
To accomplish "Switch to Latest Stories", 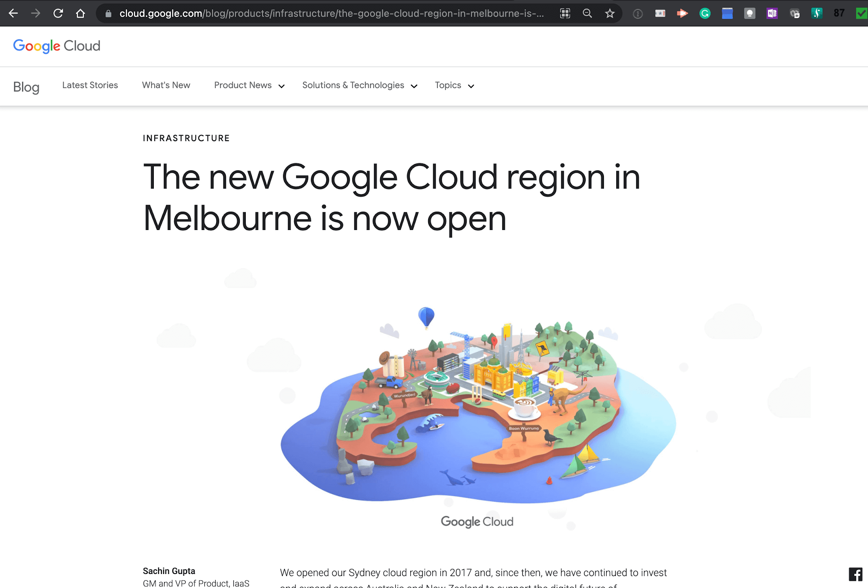I will click(90, 85).
